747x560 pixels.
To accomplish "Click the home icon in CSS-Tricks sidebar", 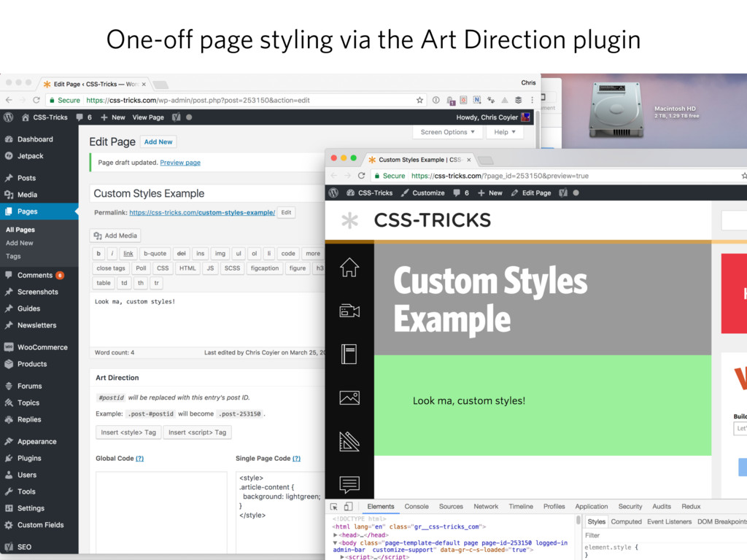I will [x=349, y=267].
